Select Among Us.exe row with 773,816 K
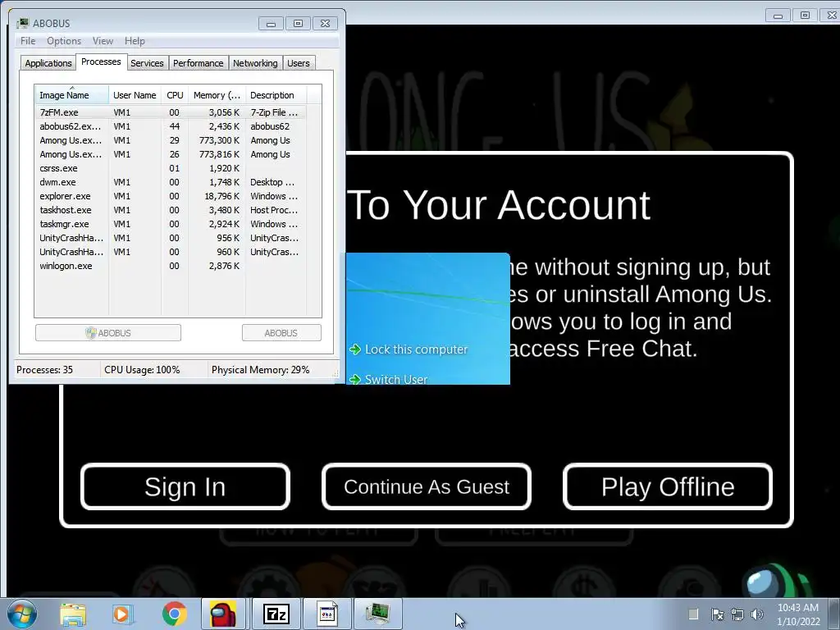Screen dimensions: 840x630 click(171, 154)
